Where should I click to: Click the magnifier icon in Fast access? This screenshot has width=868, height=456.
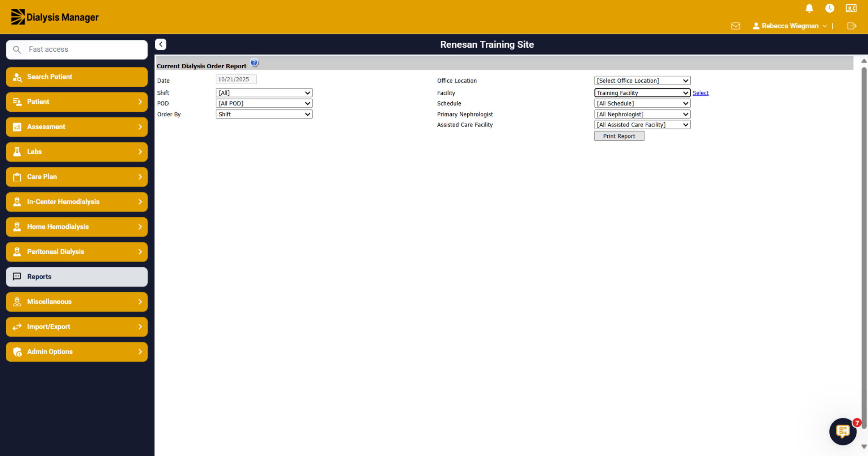click(17, 50)
